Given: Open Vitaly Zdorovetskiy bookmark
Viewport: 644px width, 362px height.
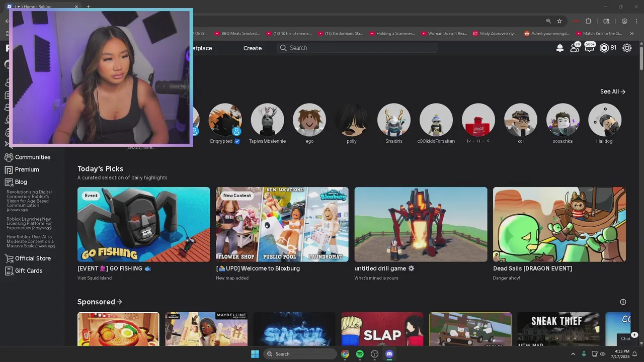Looking at the screenshot, I should click(x=495, y=34).
